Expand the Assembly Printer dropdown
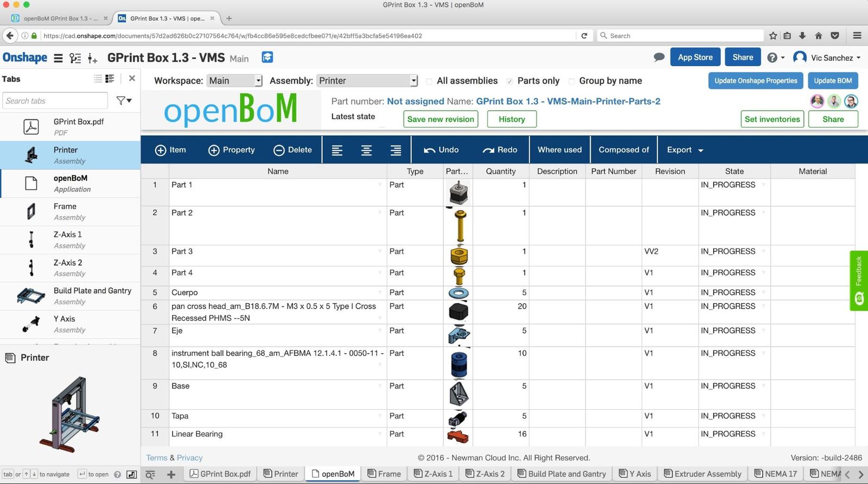The image size is (868, 484). [x=367, y=81]
